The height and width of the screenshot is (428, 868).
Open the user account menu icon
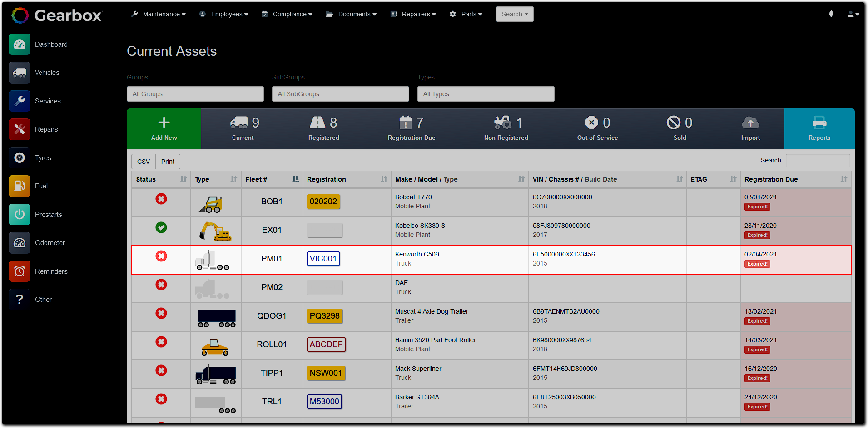point(853,14)
